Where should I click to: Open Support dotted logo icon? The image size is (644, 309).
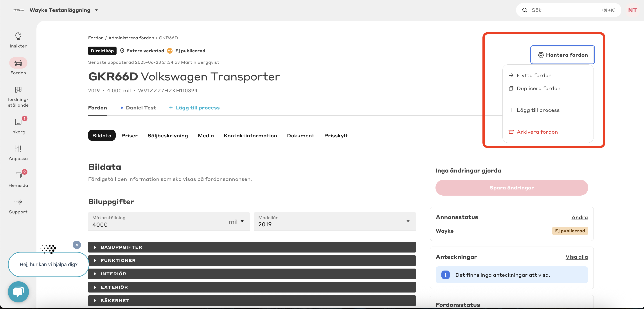[x=18, y=202]
